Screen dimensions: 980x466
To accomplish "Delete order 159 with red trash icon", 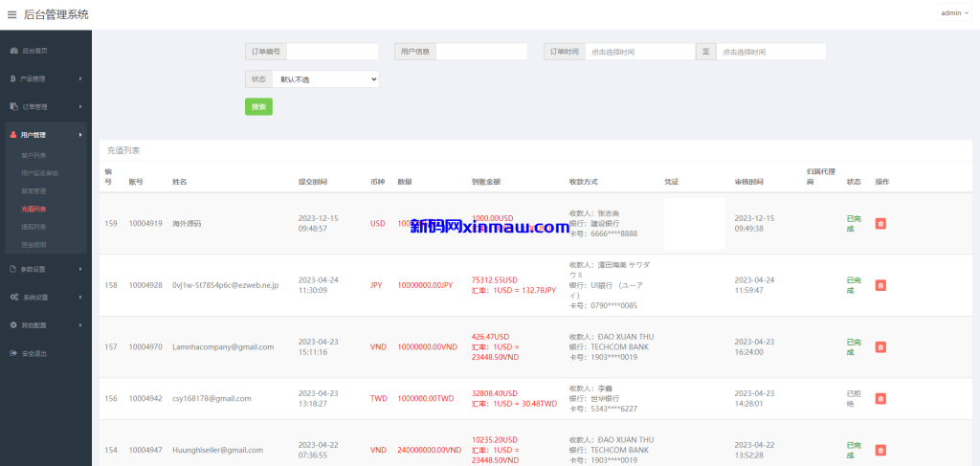I will 880,224.
